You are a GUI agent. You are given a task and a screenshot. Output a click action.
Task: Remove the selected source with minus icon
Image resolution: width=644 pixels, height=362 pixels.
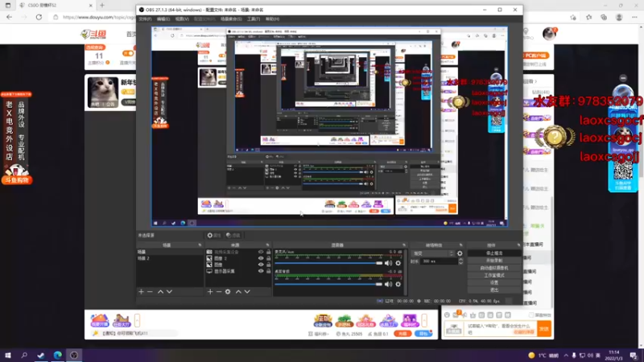point(218,292)
